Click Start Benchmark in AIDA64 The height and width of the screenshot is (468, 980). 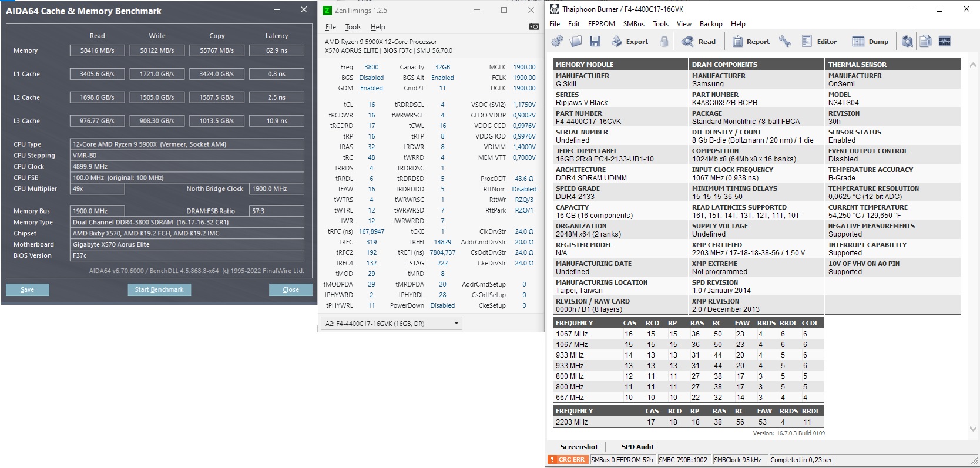coord(159,289)
